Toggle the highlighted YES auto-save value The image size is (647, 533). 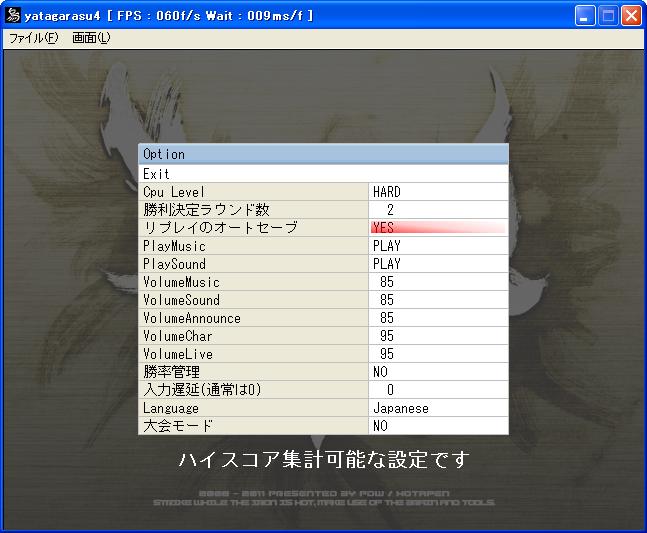[x=438, y=228]
